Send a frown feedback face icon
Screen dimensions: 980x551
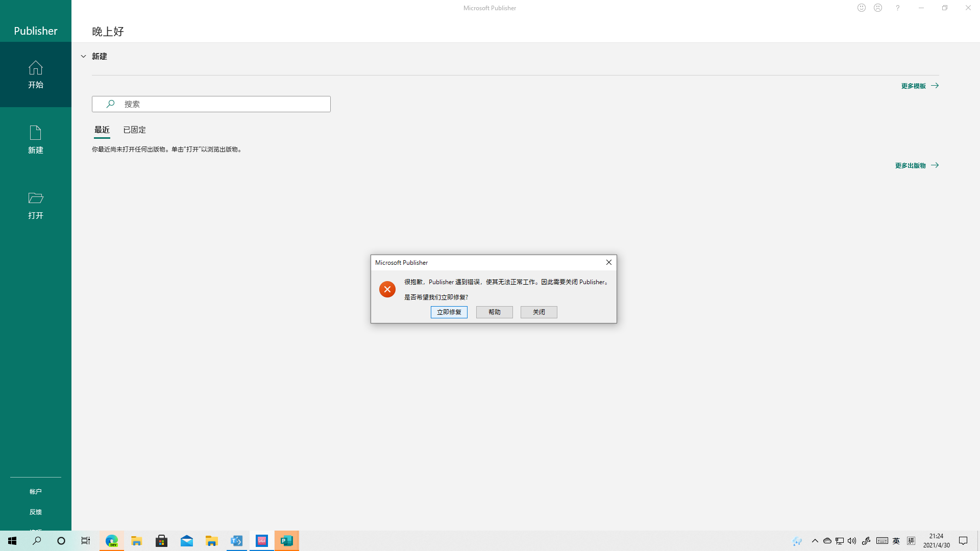pos(878,8)
